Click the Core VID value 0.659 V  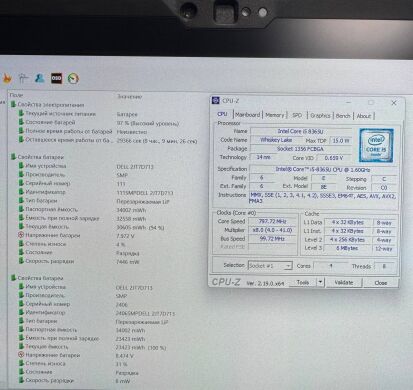point(334,158)
